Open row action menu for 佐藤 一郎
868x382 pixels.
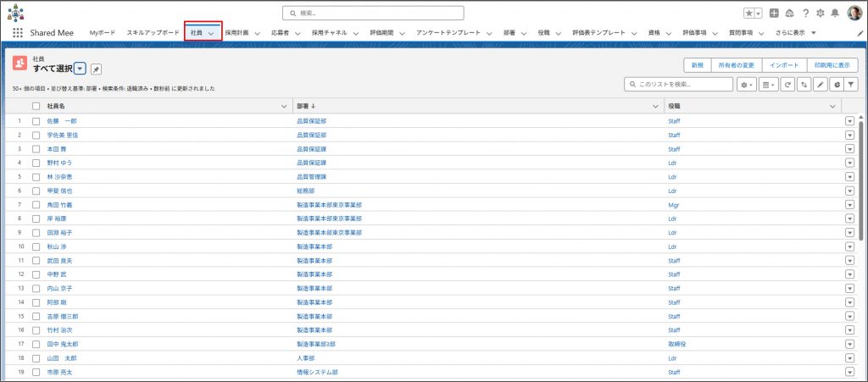coord(849,121)
